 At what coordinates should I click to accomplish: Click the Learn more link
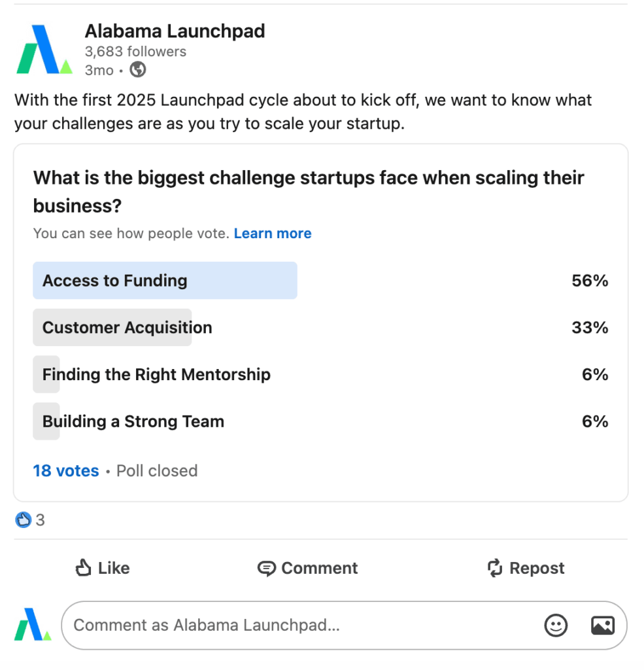tap(273, 234)
